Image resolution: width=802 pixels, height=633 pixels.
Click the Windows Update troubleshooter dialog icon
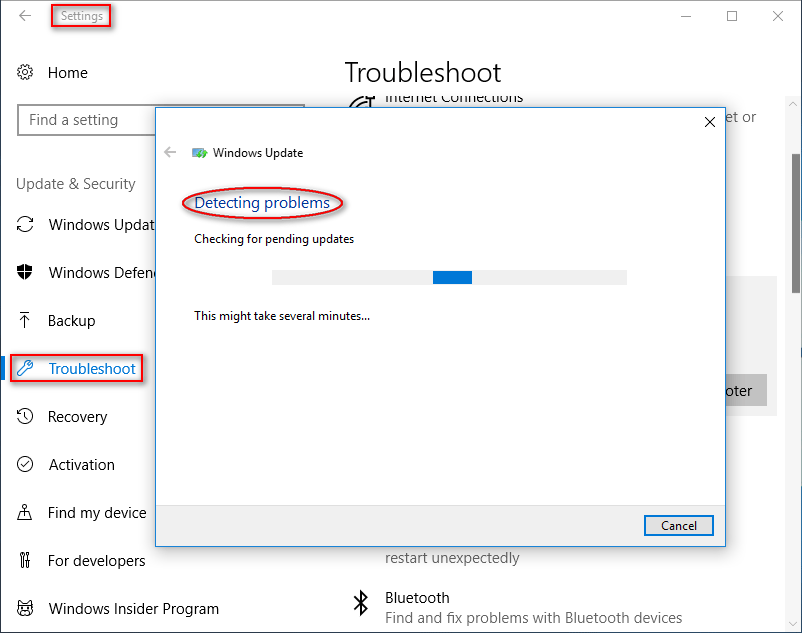pos(199,153)
